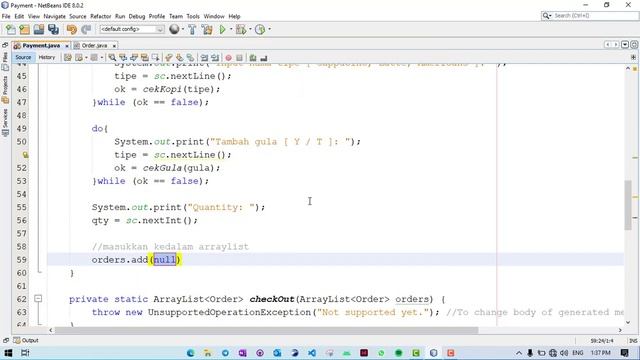The height and width of the screenshot is (360, 640).
Task: Click the Stop Macro Recording icon
Action: click(239, 58)
